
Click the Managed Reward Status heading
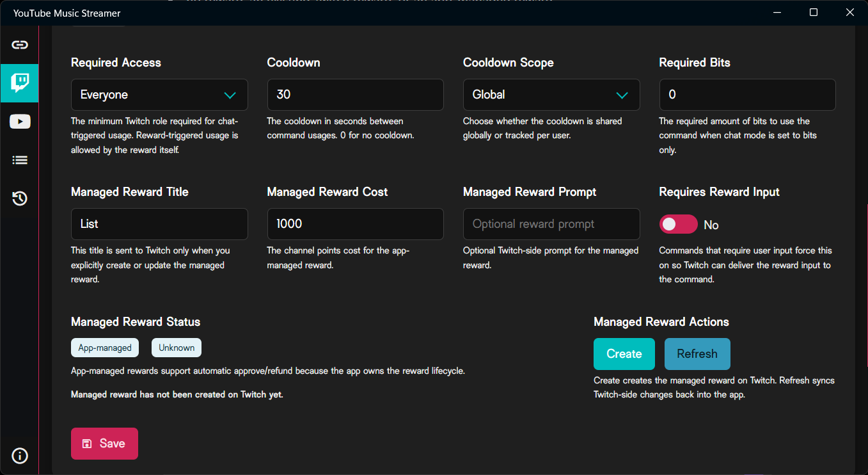[x=136, y=322]
